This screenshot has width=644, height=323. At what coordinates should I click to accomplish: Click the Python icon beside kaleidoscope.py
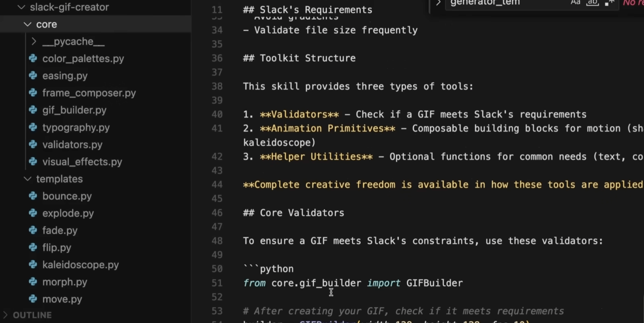coord(33,265)
